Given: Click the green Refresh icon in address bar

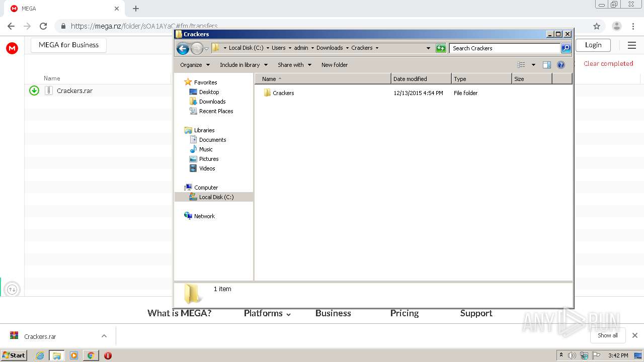Looking at the screenshot, I should click(441, 48).
